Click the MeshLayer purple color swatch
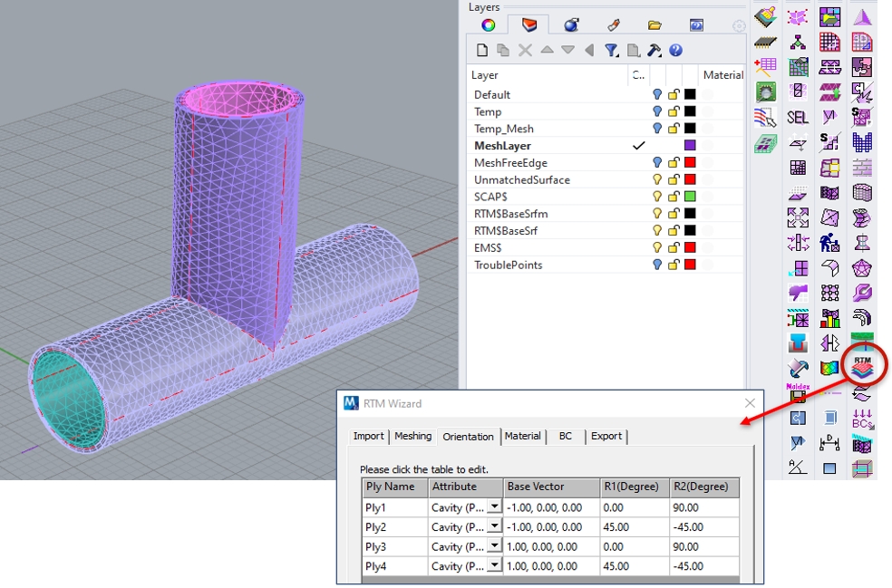Image resolution: width=892 pixels, height=588 pixels. click(x=690, y=145)
